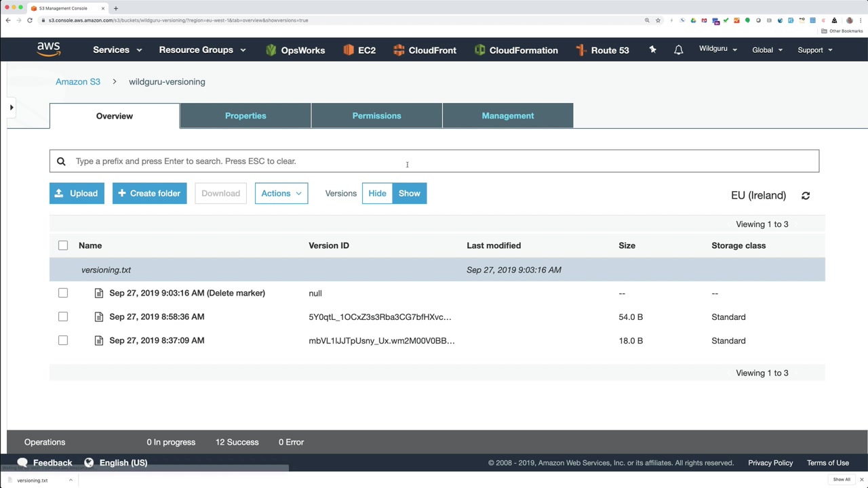Viewport: 868px width, 488px height.
Task: Open the Services dropdown menu
Action: pos(117,50)
